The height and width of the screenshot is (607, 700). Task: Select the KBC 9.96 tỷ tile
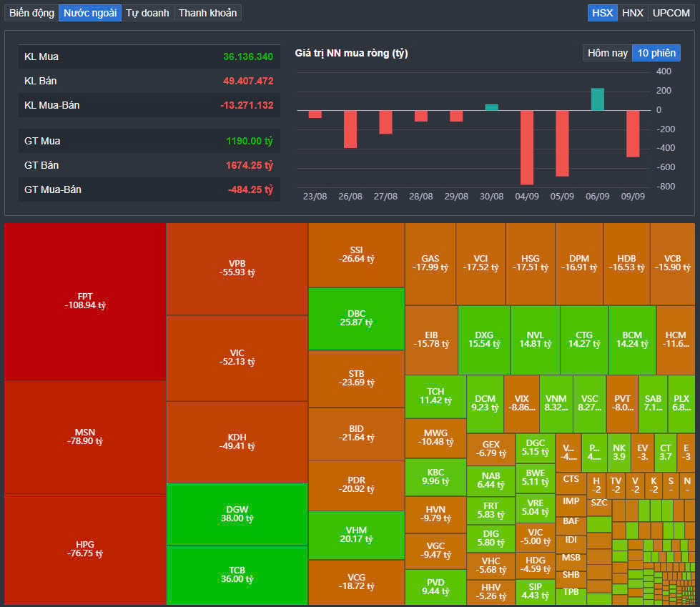coord(435,477)
